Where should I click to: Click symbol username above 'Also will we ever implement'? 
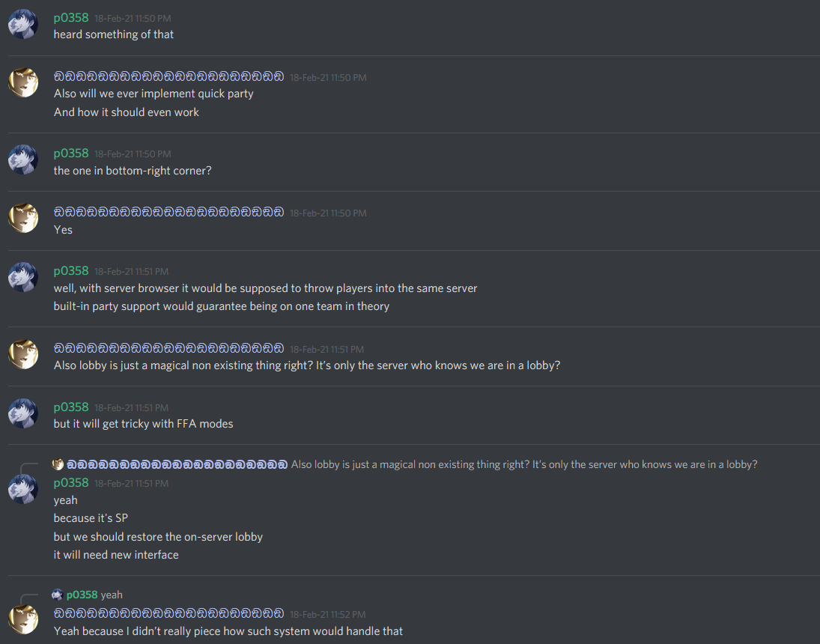point(169,77)
